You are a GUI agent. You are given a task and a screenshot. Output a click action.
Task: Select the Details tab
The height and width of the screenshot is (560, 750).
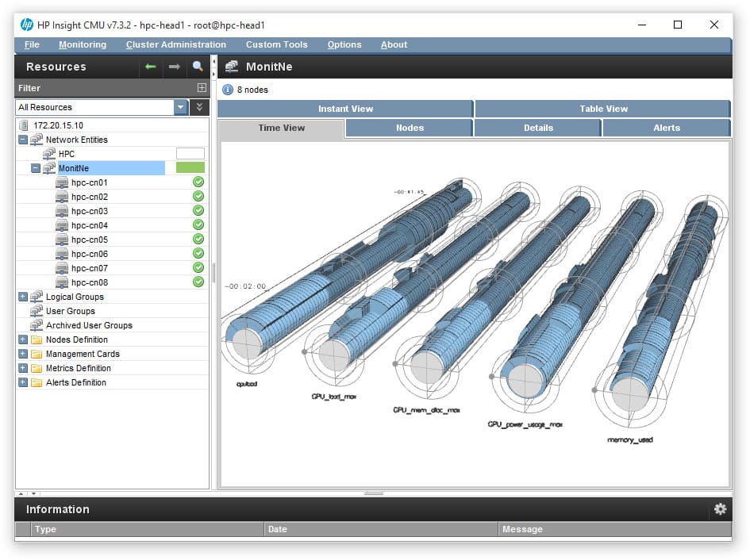pyautogui.click(x=538, y=128)
